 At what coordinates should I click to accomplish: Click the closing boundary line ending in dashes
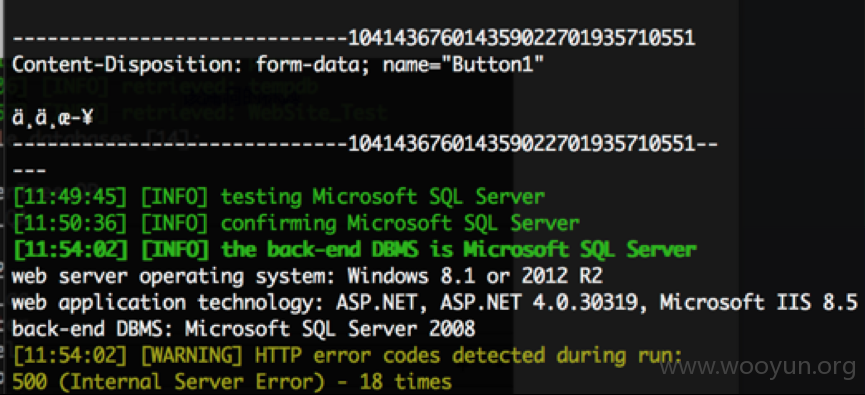pyautogui.click(x=365, y=145)
